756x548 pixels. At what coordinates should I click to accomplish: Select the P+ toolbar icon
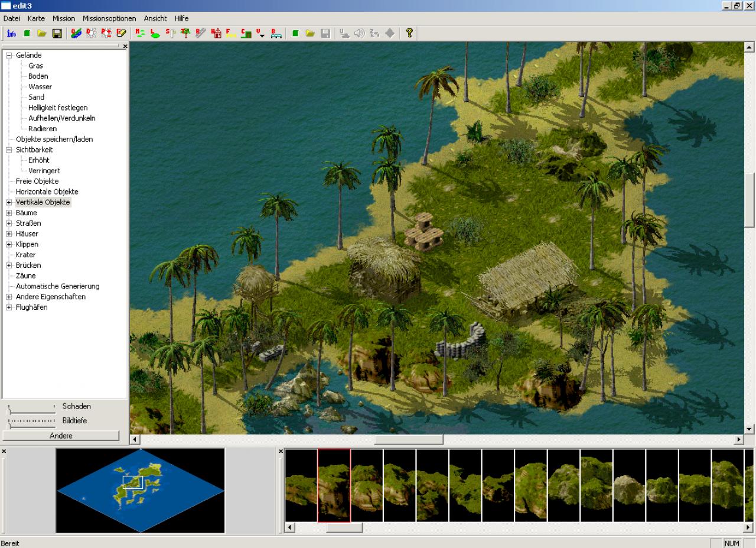106,33
